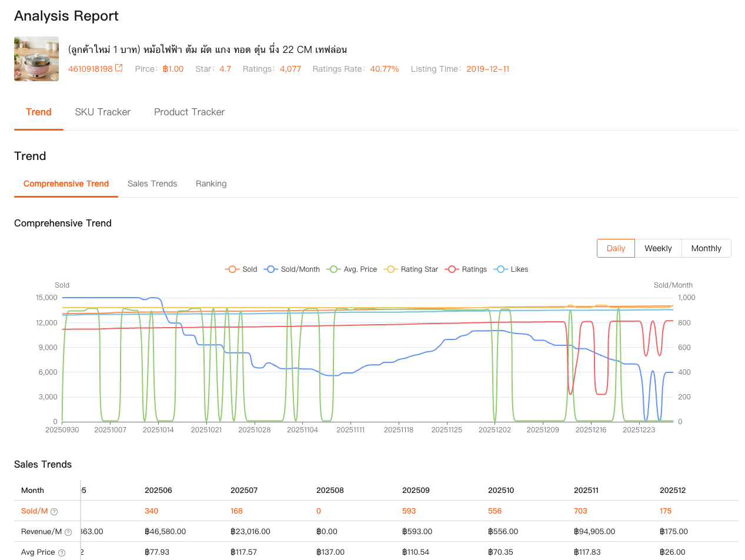Click help icon next to Revenue/M
This screenshot has width=745, height=560.
pyautogui.click(x=68, y=532)
